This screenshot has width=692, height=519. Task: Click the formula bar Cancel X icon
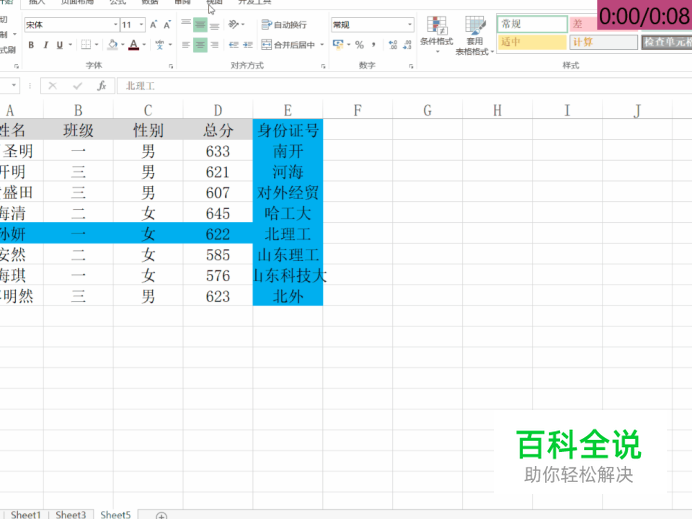[x=53, y=86]
